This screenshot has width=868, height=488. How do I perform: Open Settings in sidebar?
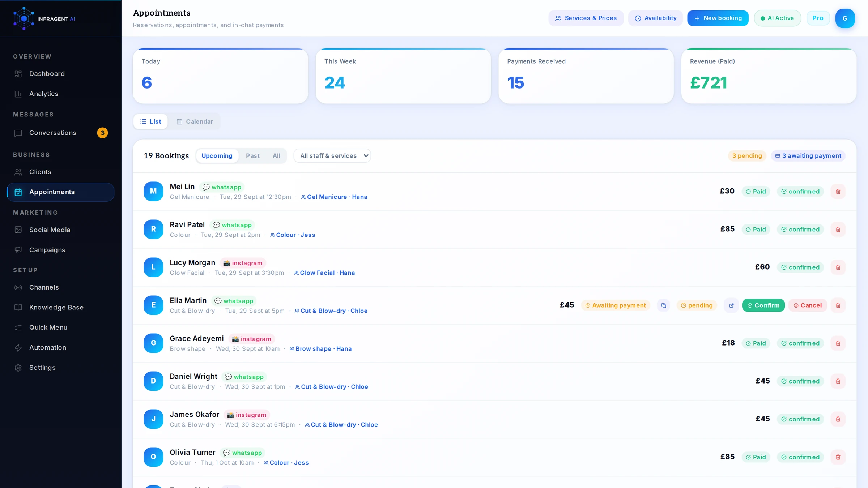pos(60,368)
